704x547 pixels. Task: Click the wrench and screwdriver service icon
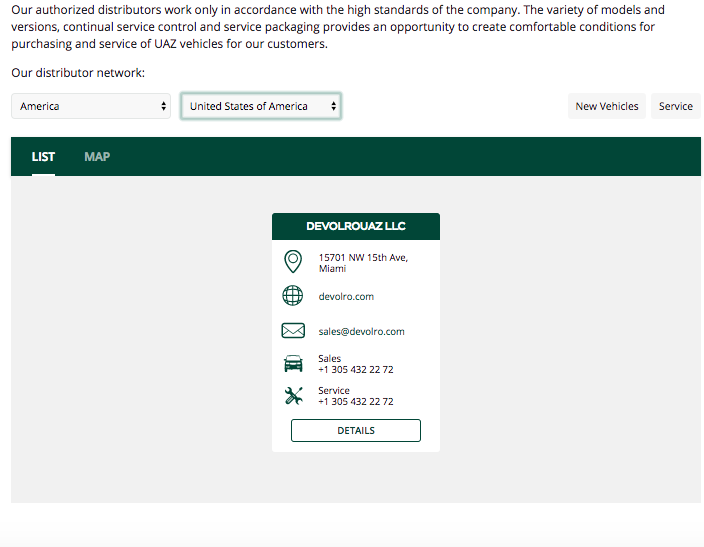(x=293, y=396)
